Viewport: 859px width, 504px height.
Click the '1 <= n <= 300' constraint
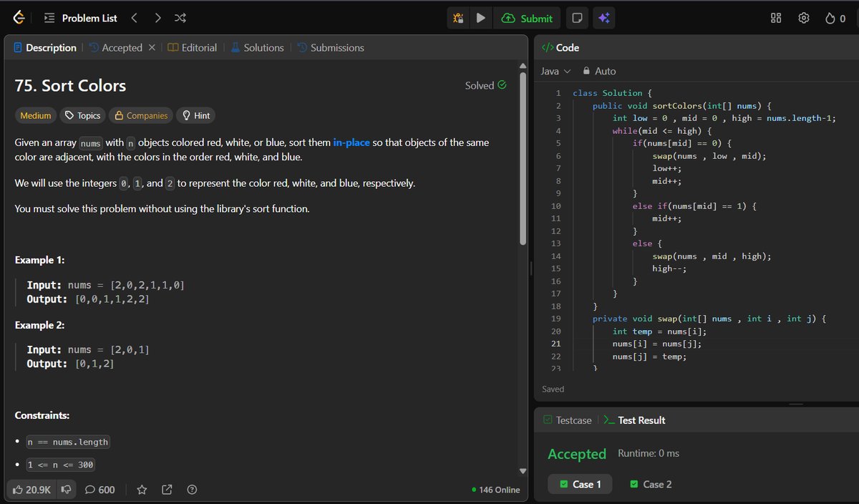coord(60,465)
